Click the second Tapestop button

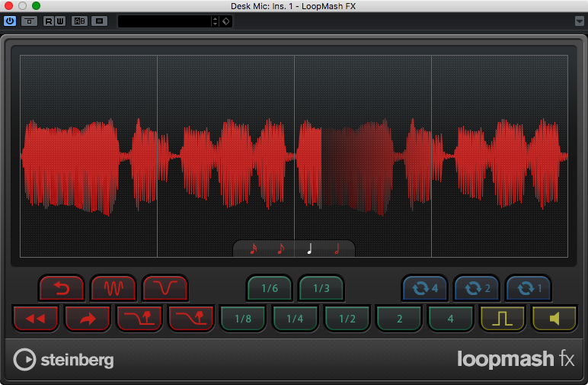click(191, 319)
